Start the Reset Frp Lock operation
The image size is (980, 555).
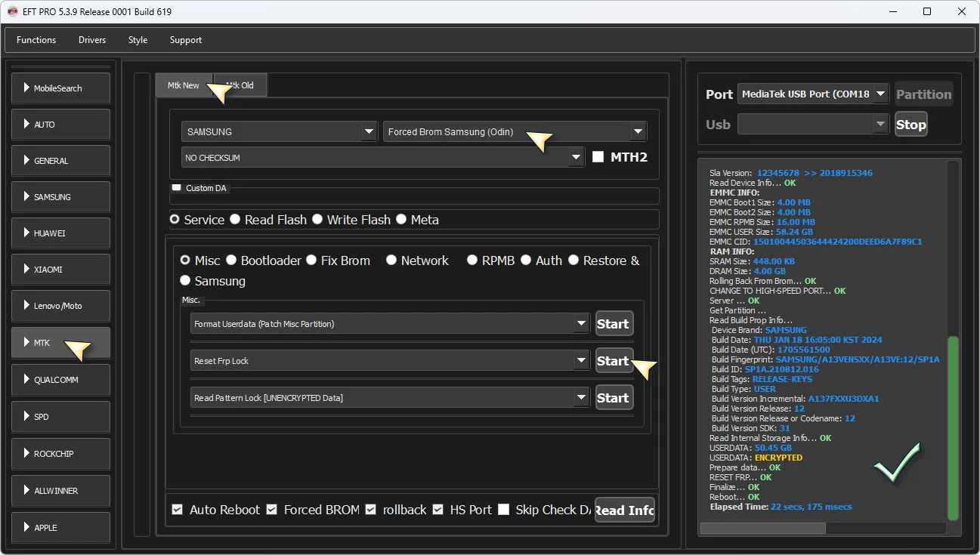click(614, 361)
